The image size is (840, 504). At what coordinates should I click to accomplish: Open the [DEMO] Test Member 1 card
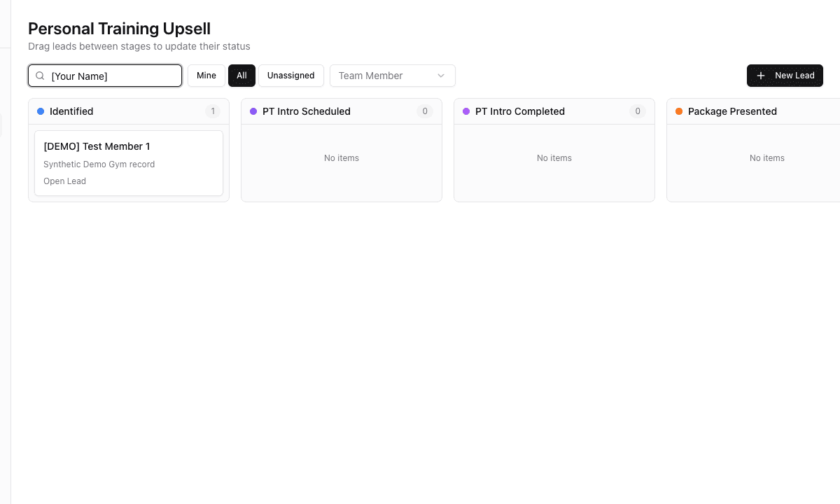[129, 163]
